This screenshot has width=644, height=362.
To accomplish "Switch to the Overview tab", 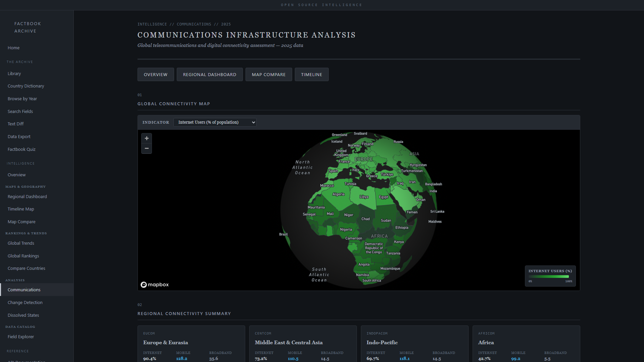I will tap(156, 74).
